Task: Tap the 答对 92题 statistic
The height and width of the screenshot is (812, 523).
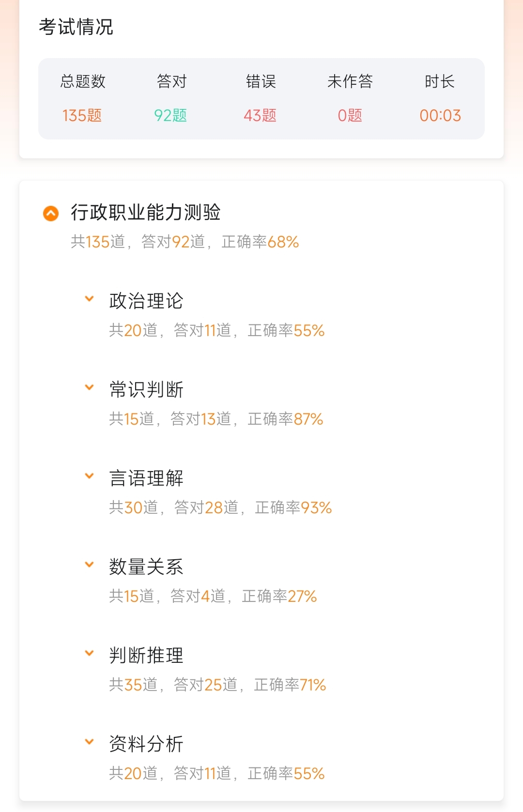Action: 171,115
